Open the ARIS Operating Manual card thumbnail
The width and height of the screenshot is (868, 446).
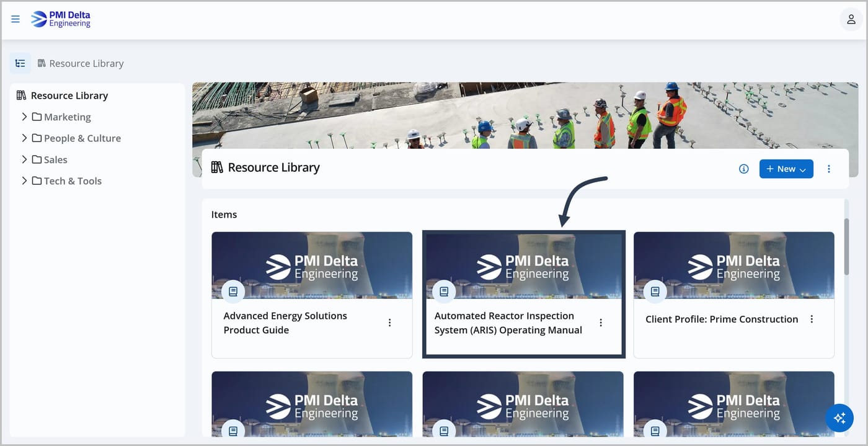pos(524,266)
